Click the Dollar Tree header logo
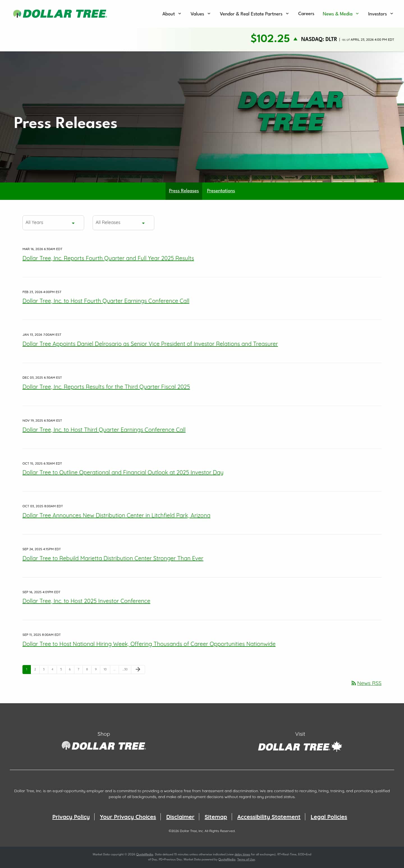 pyautogui.click(x=60, y=13)
